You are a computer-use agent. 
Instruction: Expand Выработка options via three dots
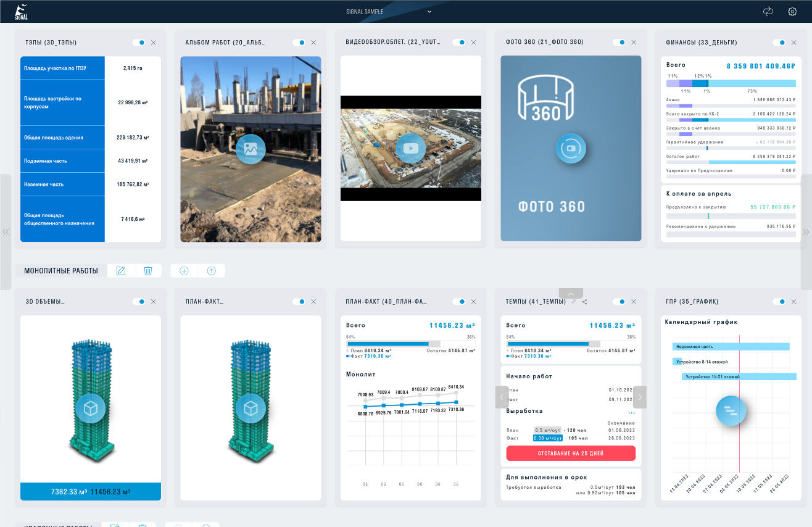[x=631, y=413]
